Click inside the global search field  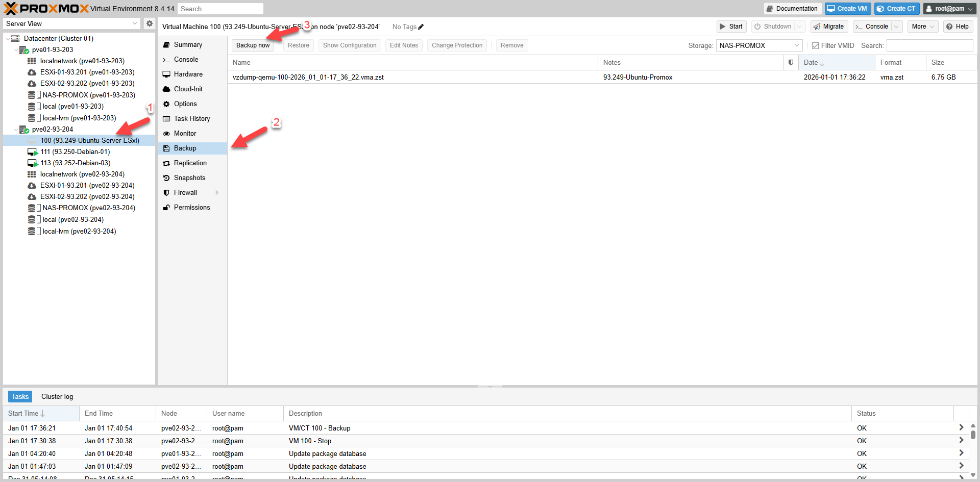(x=220, y=9)
